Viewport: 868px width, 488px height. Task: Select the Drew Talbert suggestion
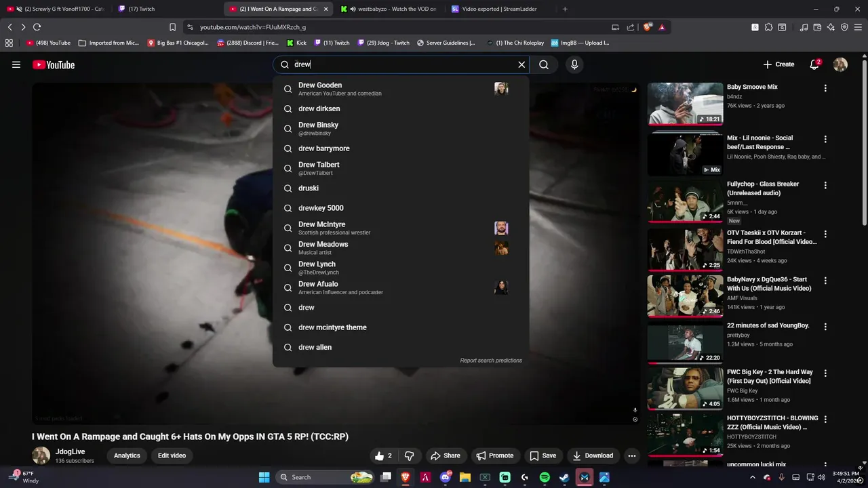401,168
